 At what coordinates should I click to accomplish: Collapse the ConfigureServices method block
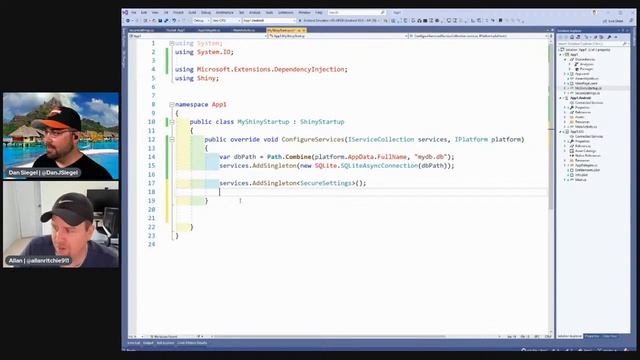pyautogui.click(x=172, y=140)
